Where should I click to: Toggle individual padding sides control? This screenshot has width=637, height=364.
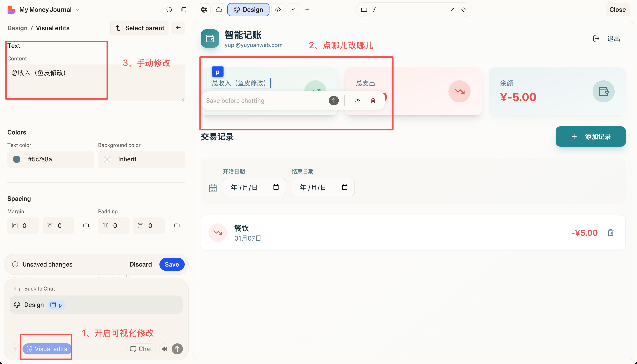[177, 225]
